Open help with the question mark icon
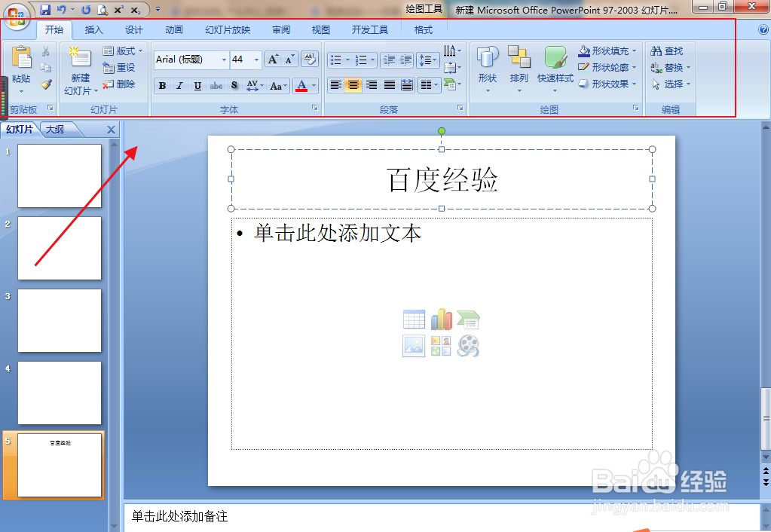The image size is (771, 532). tap(763, 29)
